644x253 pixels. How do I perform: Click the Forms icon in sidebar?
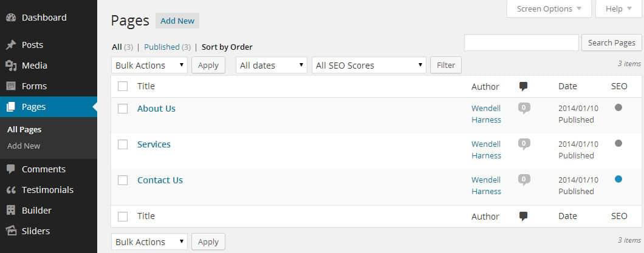tap(11, 86)
